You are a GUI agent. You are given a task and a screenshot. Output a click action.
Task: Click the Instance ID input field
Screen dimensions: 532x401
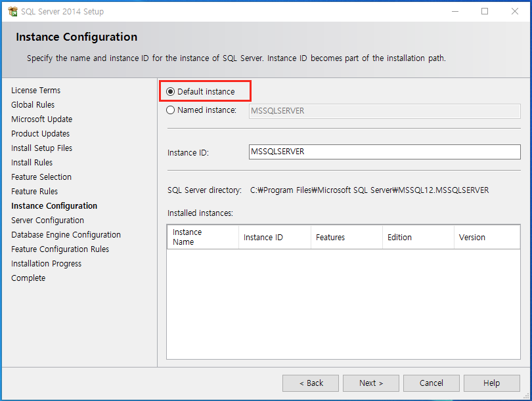384,152
